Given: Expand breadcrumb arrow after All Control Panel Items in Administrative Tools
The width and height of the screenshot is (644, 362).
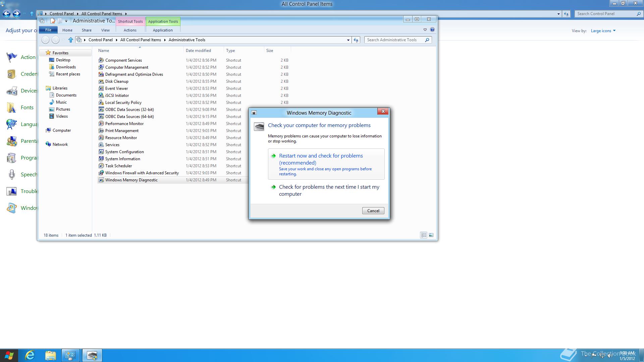Looking at the screenshot, I should pos(165,40).
